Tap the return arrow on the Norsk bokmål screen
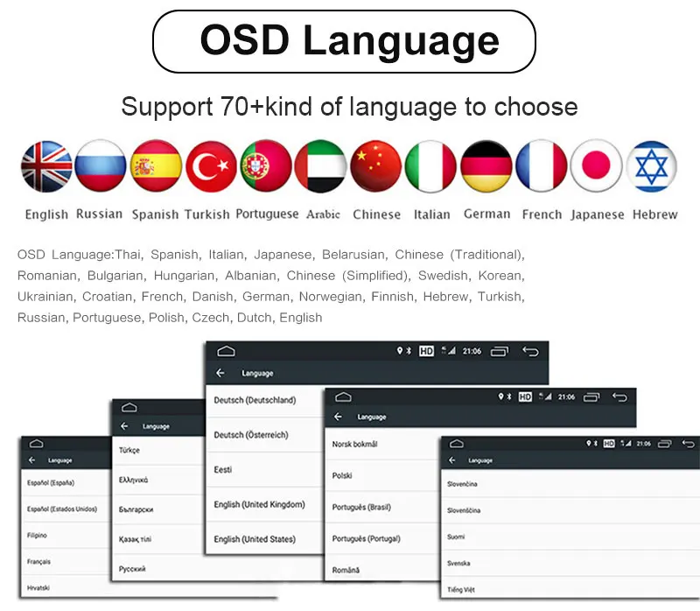The width and height of the screenshot is (700, 611). click(620, 397)
